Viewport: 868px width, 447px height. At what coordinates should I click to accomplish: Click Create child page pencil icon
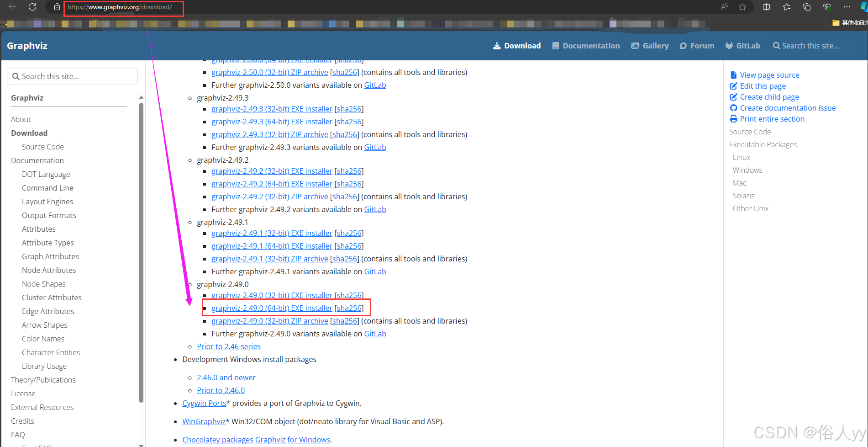pyautogui.click(x=733, y=97)
